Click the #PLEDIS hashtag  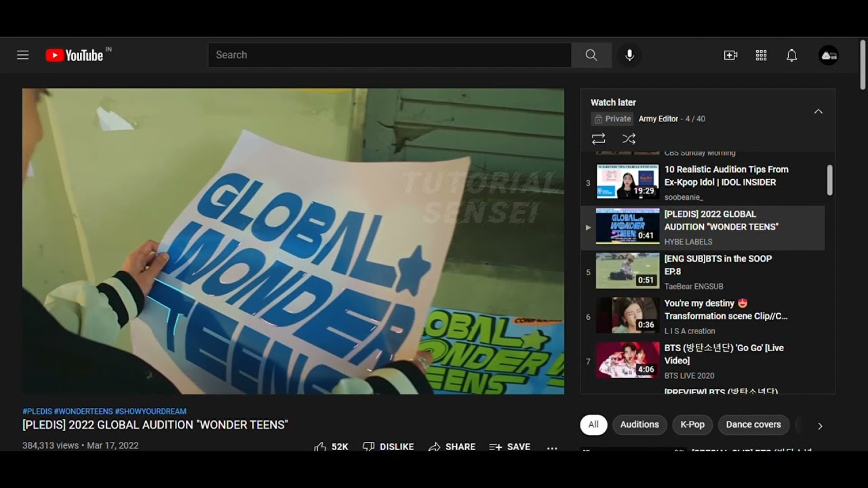(x=37, y=411)
